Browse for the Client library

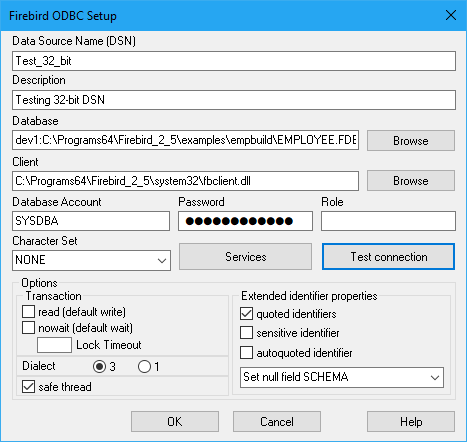point(411,181)
